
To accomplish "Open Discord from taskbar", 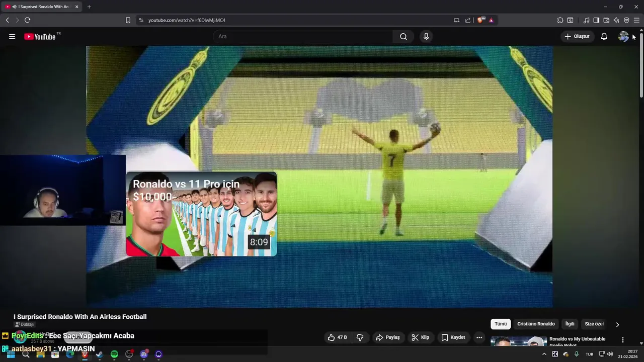I will point(144,354).
